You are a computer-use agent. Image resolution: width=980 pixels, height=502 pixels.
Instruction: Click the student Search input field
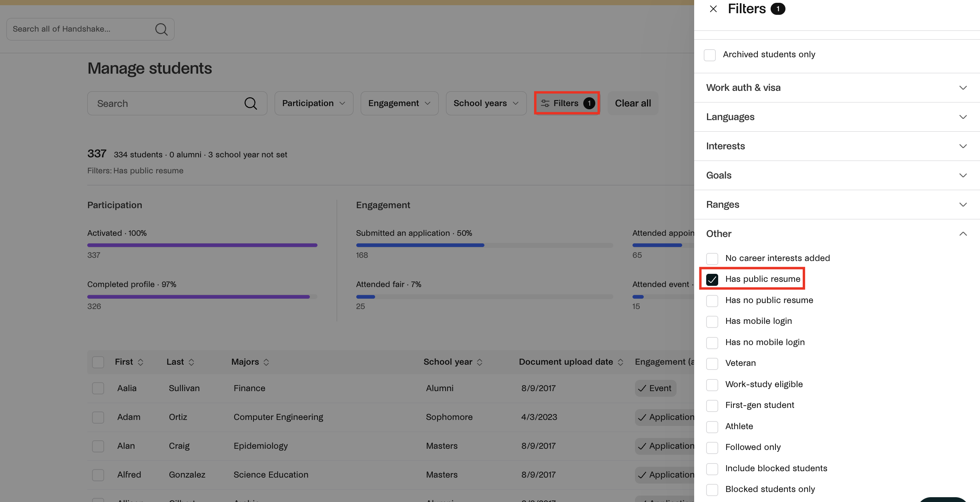[177, 103]
